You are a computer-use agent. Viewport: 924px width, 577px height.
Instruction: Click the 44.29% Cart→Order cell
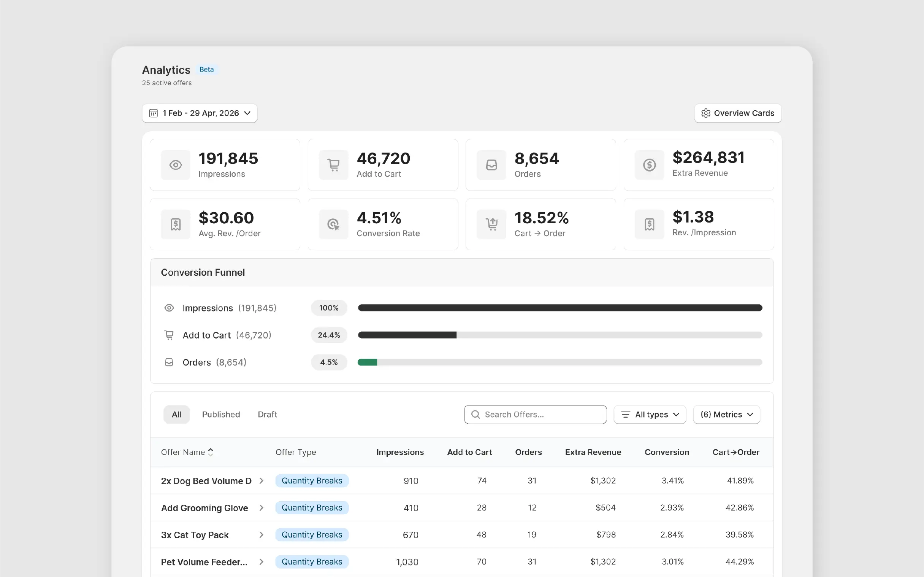pos(739,562)
